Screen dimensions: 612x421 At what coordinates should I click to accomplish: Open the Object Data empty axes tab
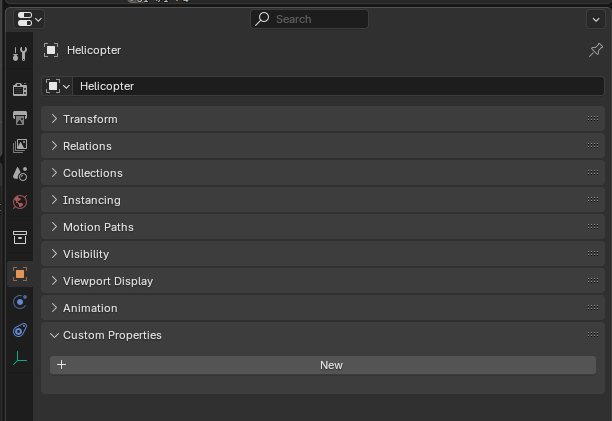(20, 358)
